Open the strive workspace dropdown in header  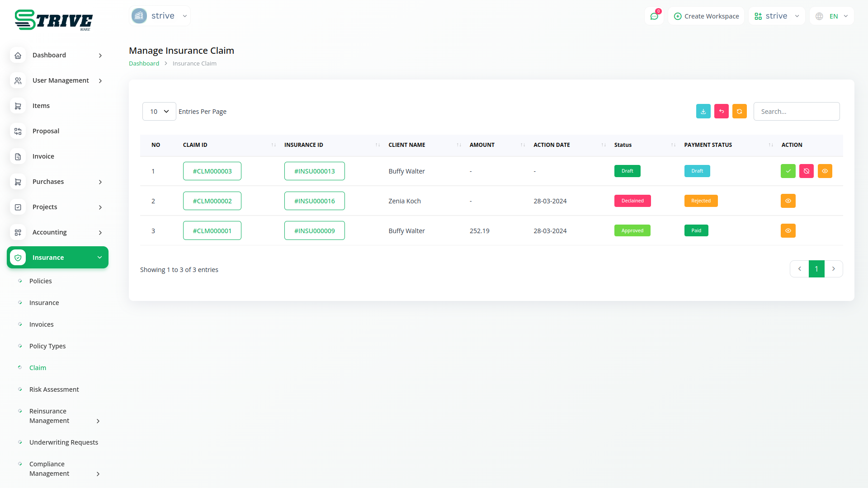(x=776, y=16)
